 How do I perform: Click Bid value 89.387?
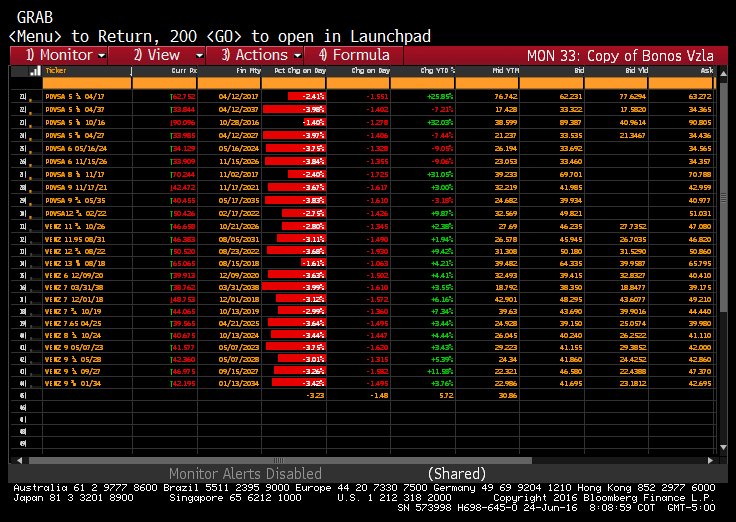[x=571, y=123]
